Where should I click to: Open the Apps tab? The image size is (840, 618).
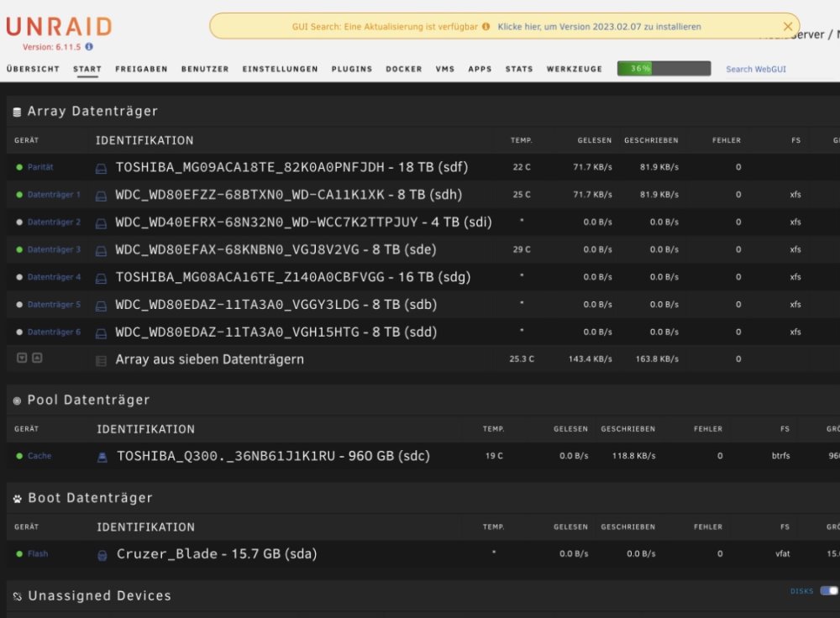click(x=480, y=69)
